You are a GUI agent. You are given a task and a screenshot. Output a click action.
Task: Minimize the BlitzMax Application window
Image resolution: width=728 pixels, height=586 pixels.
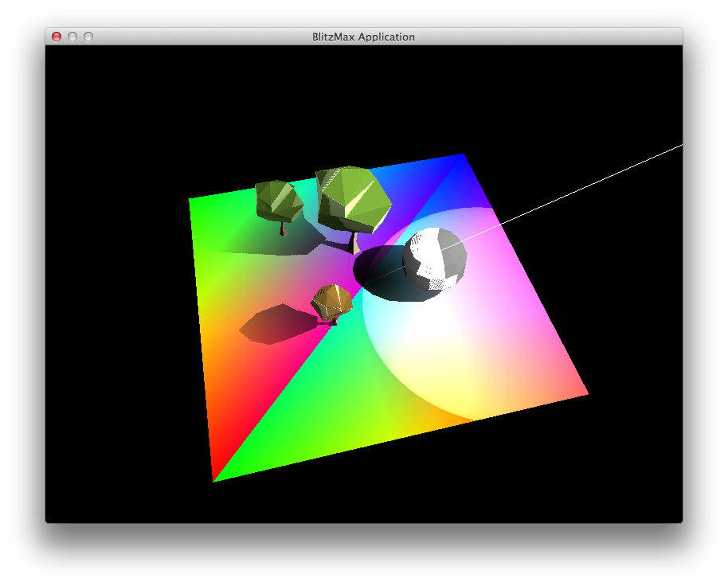pos(72,37)
